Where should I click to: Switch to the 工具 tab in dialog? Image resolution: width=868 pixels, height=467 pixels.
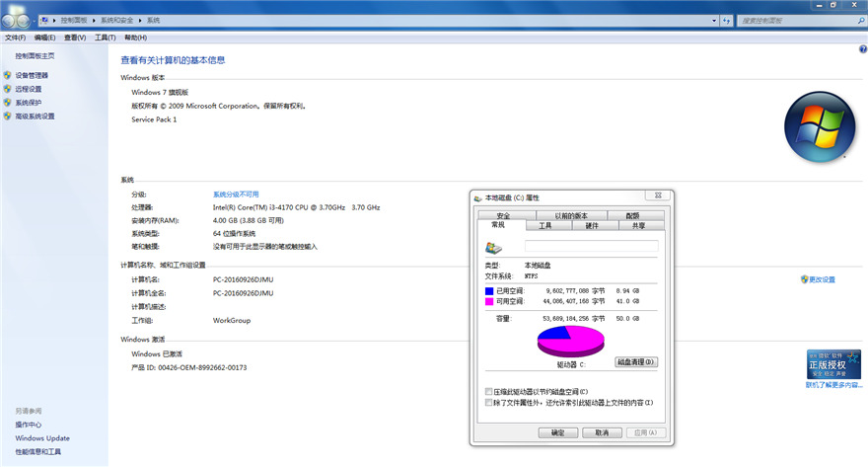[x=545, y=225]
